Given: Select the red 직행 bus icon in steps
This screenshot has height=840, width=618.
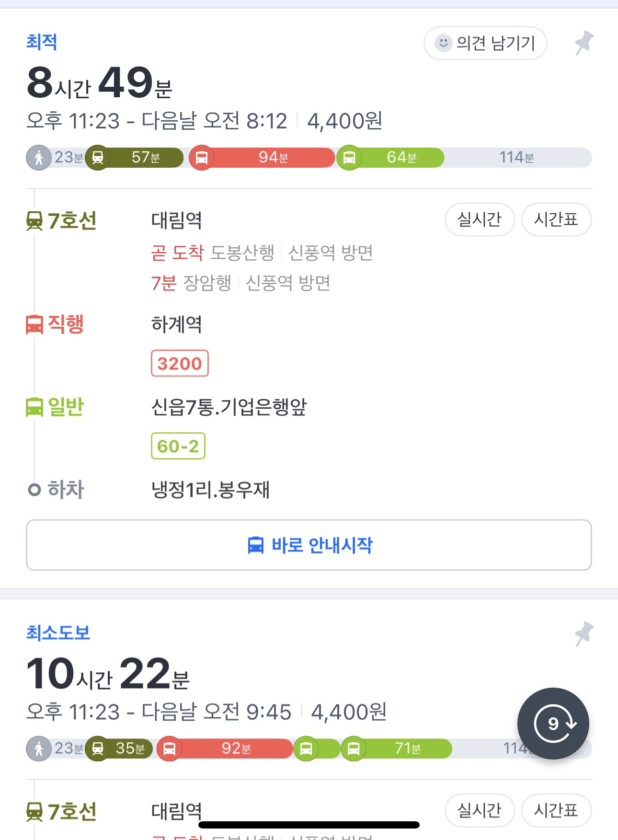Looking at the screenshot, I should click(x=34, y=324).
